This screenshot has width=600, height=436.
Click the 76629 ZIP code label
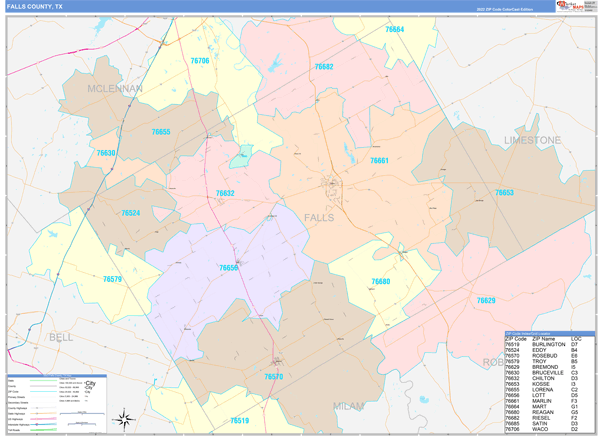tap(485, 300)
